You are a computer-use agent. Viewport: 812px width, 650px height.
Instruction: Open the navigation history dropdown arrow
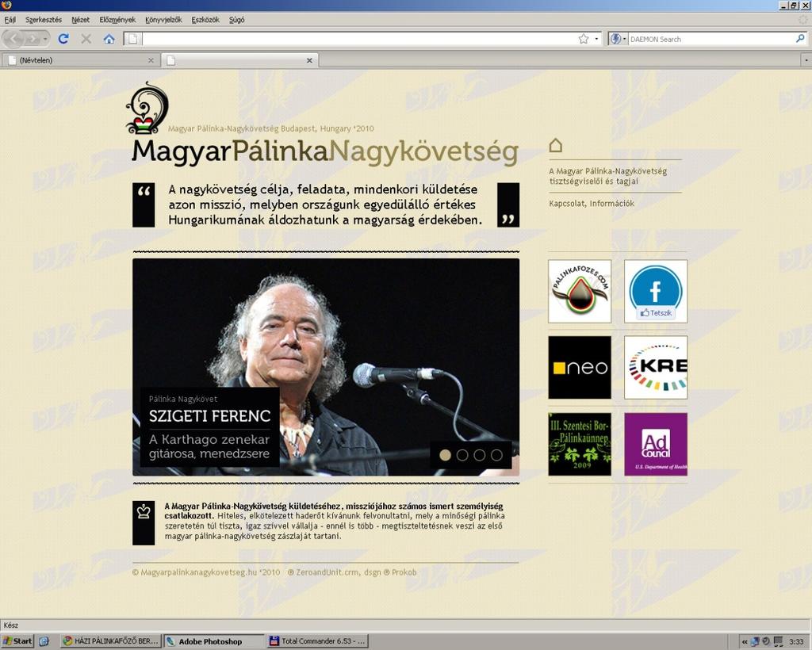pos(45,39)
